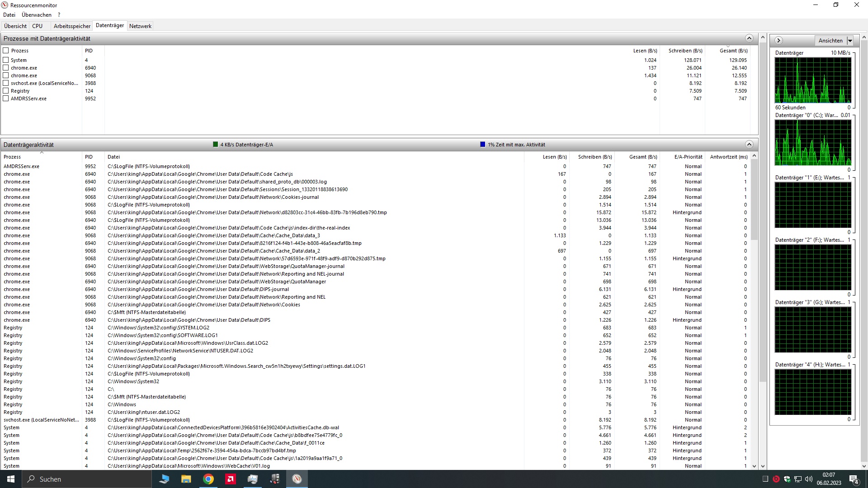868x488 pixels.
Task: Hide the graph pane with arrow button
Action: tap(778, 41)
